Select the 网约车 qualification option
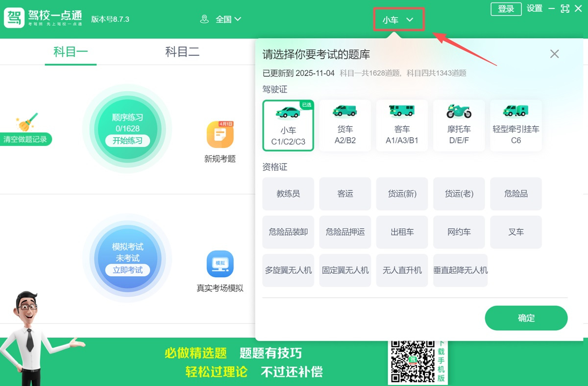Image resolution: width=588 pixels, height=386 pixels. pos(459,232)
